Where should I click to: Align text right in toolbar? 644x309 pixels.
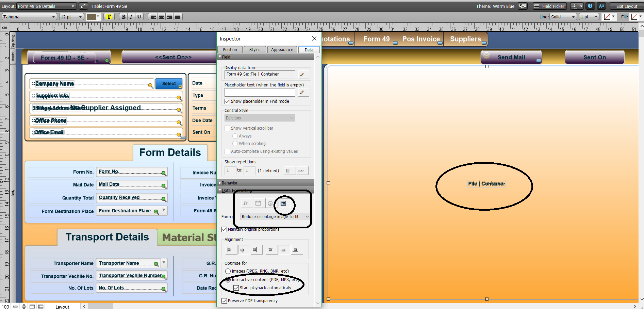tap(169, 17)
